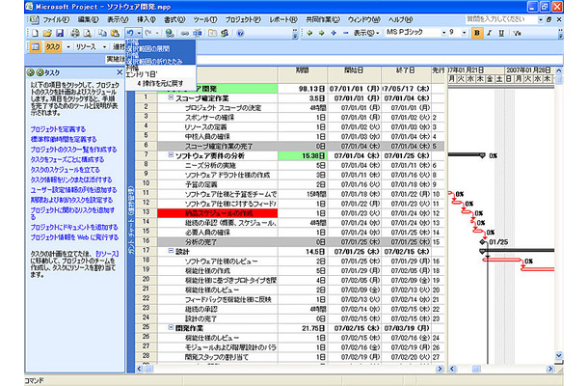Click the Indent green right arrow
Viewport: 588px width, 386px height.
[x=321, y=33]
